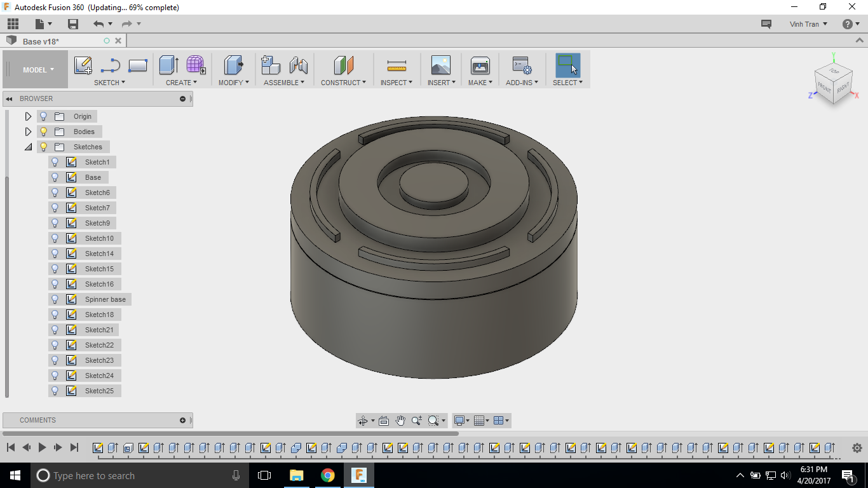Jump to timeline beginning

click(x=11, y=447)
